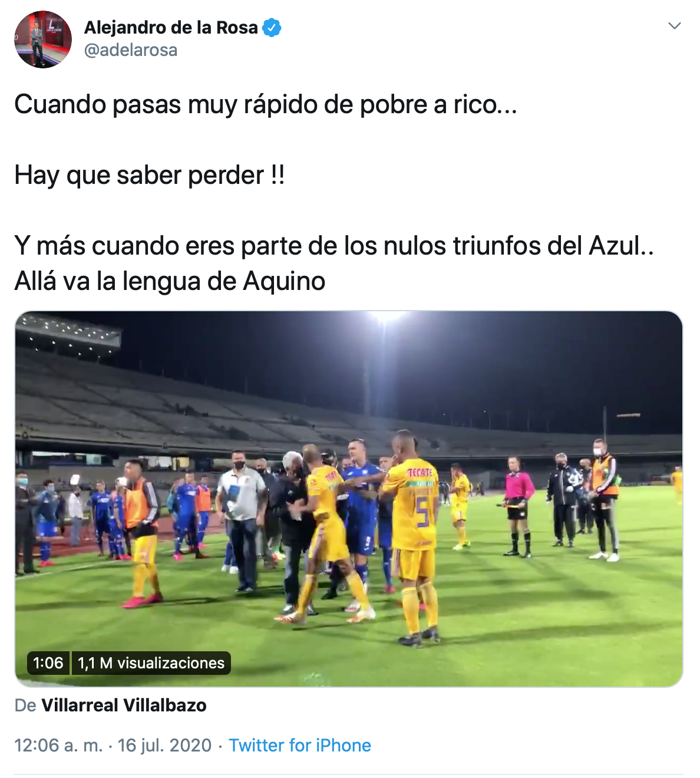
Task: Click the line 'Cuando pasas muy rápido de pobre a rico'
Action: 266,105
